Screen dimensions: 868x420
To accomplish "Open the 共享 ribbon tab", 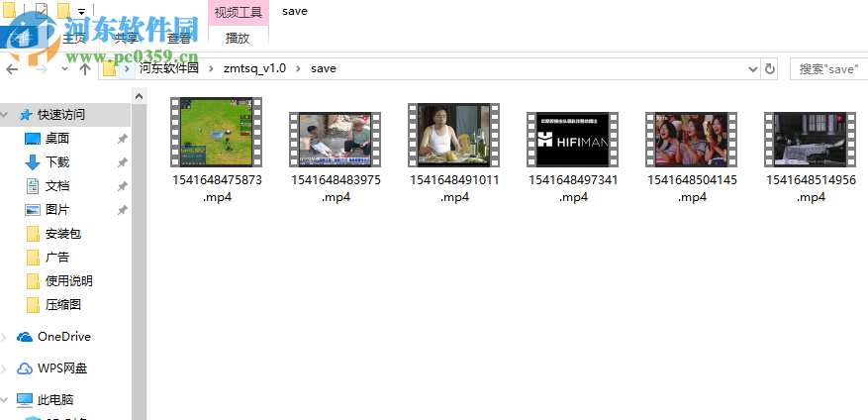I will [x=127, y=39].
